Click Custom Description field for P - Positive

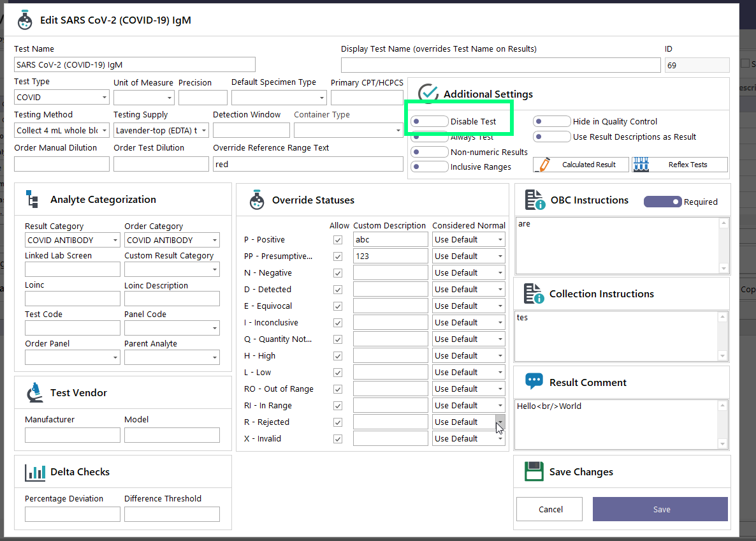[391, 240]
